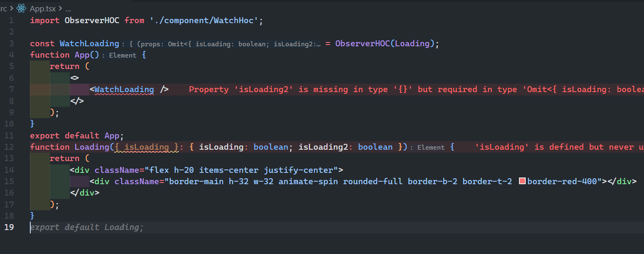Click the React file icon in the breadcrumb
644x254 pixels.
[x=21, y=8]
